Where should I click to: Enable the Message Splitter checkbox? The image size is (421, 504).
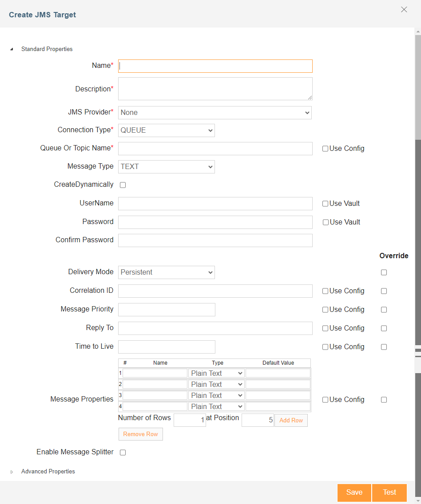pos(123,452)
